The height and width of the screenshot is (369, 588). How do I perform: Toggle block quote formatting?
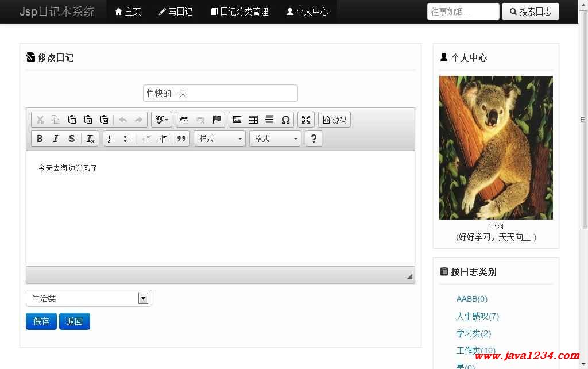[x=181, y=139]
